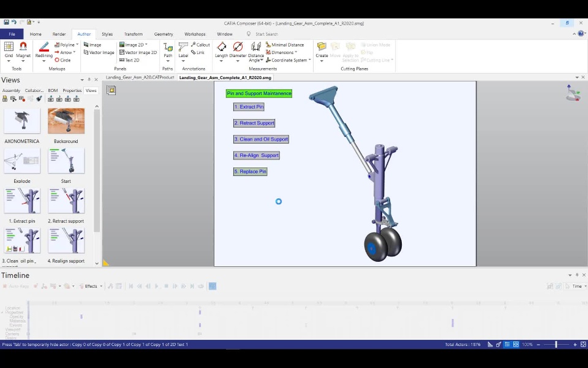Pin the Views panel
Screen dimensions: 588x368
(x=89, y=80)
